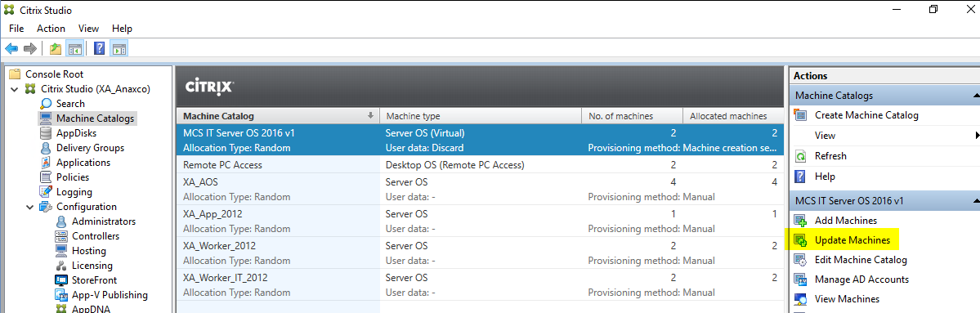Click the Search magnifier icon in tree

click(47, 103)
